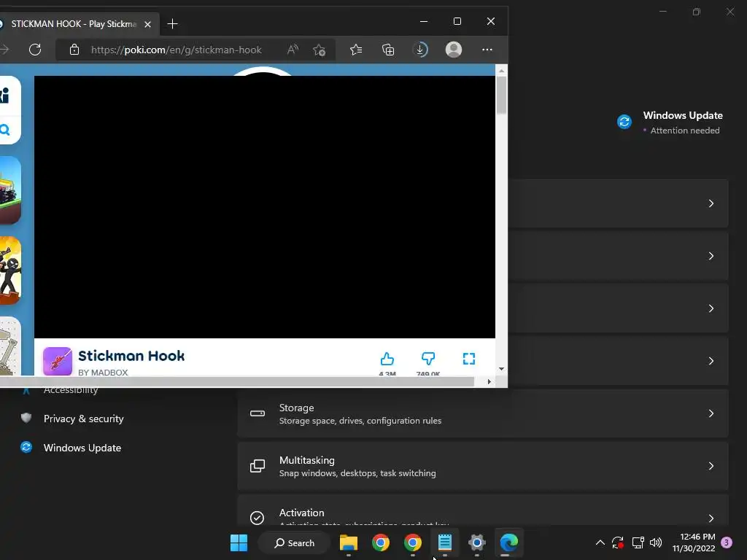Click the Activation checkmark icon
747x560 pixels.
coord(258,518)
